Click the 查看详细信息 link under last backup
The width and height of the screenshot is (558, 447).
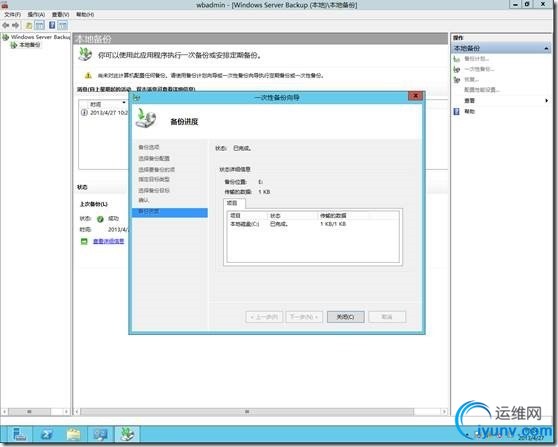pos(109,241)
